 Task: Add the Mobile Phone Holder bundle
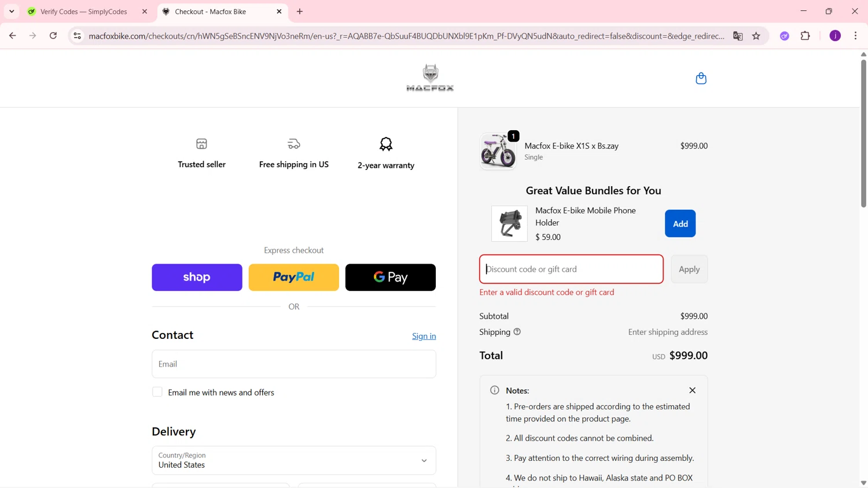tap(680, 224)
